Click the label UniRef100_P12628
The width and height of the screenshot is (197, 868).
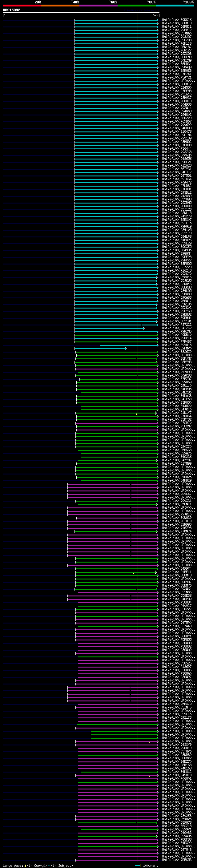177,165
